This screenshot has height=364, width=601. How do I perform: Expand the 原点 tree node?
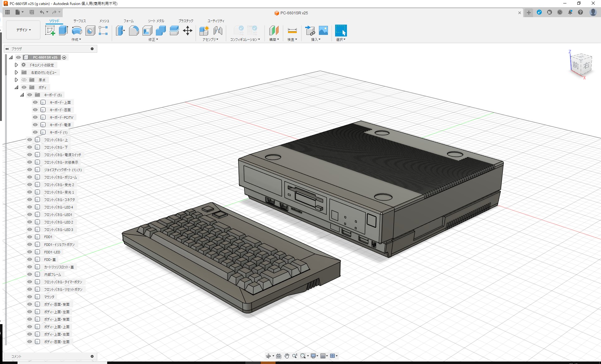coord(16,80)
